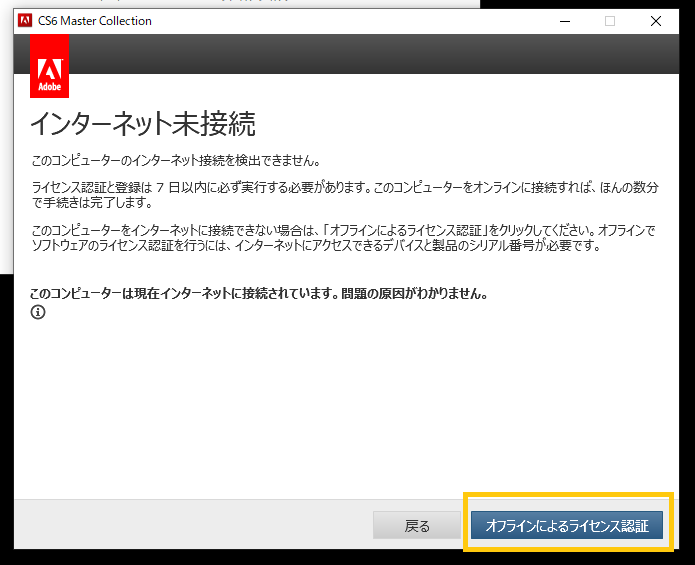The height and width of the screenshot is (565, 695).
Task: Click the bold text このコンピューターは現在インターネットに接続されています
Action: (x=181, y=293)
